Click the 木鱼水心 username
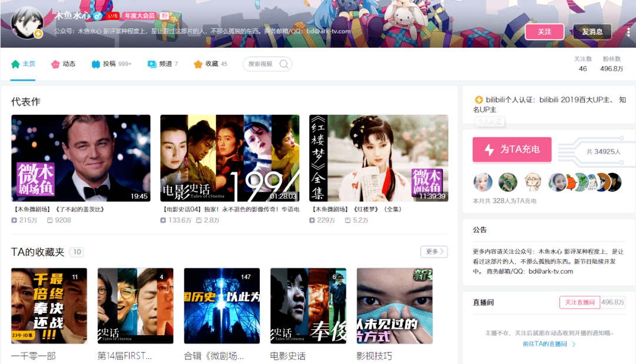636x364 pixels. point(72,16)
